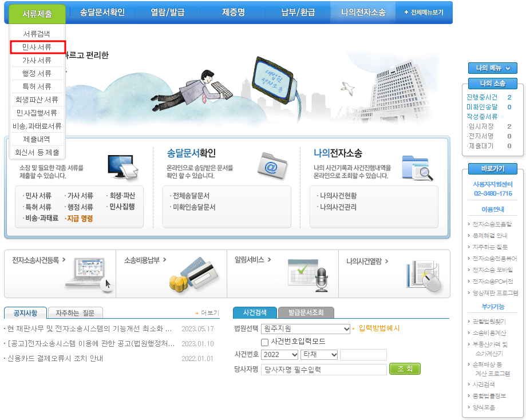Open the 관할법원찾기 link
Screen dimensions: 526x420
click(489, 322)
